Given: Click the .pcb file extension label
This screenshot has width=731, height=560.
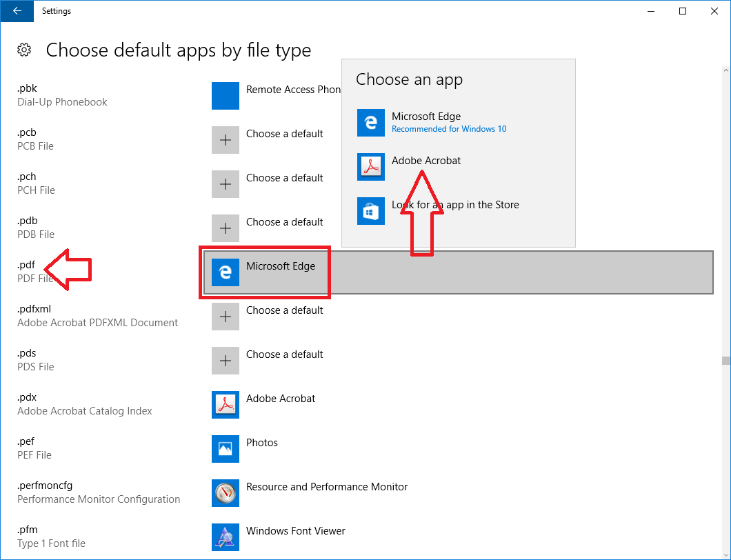Looking at the screenshot, I should (27, 132).
